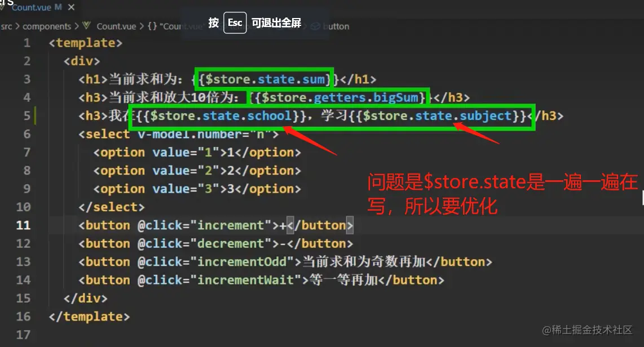Viewport: 644px width, 347px height.
Task: Click line number 11 in gutter
Action: 24,225
